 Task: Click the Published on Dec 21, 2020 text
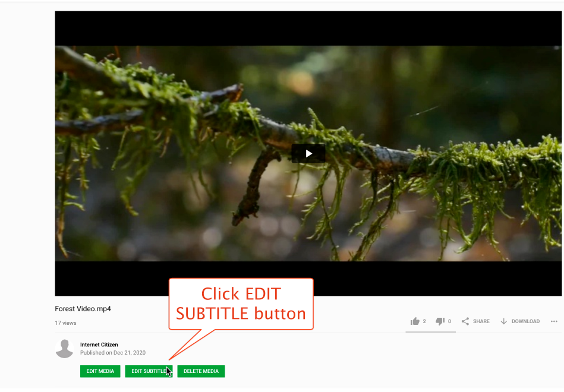(113, 352)
